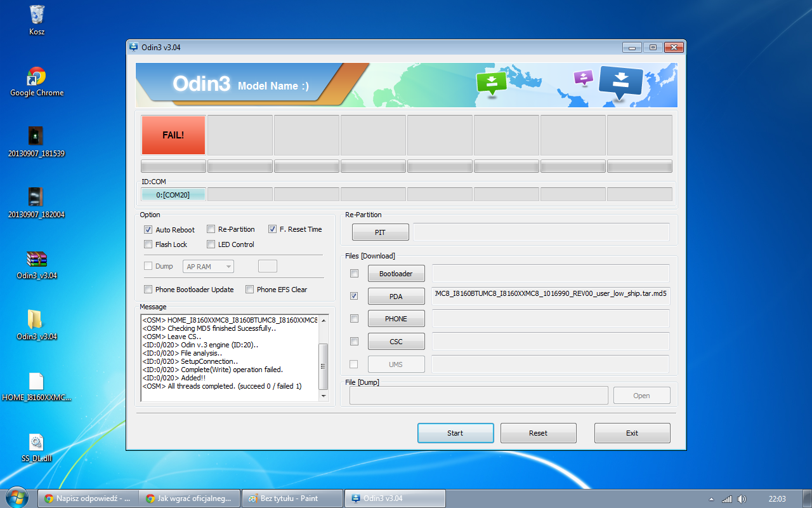Show hidden tray icons arrow
The height and width of the screenshot is (508, 812).
(711, 498)
